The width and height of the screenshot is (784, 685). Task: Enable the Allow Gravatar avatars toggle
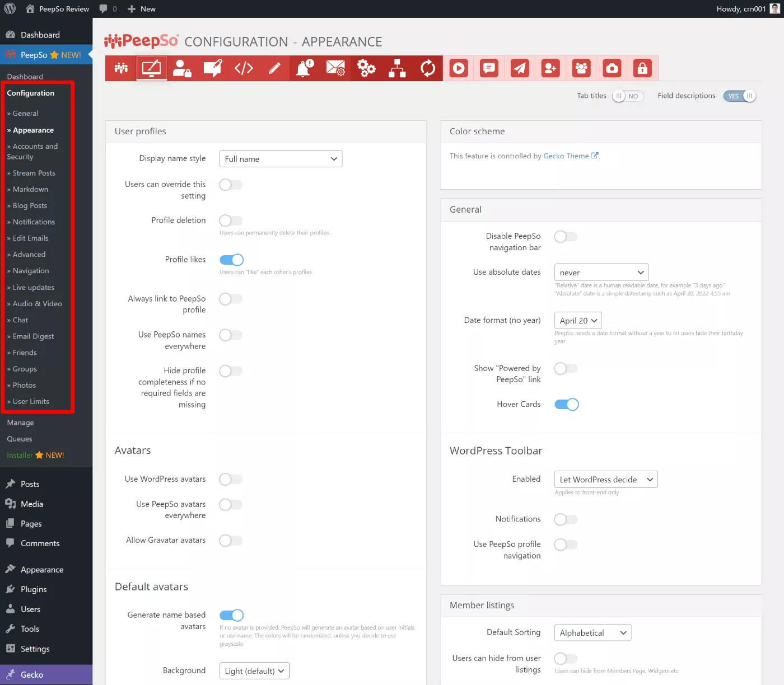[231, 541]
